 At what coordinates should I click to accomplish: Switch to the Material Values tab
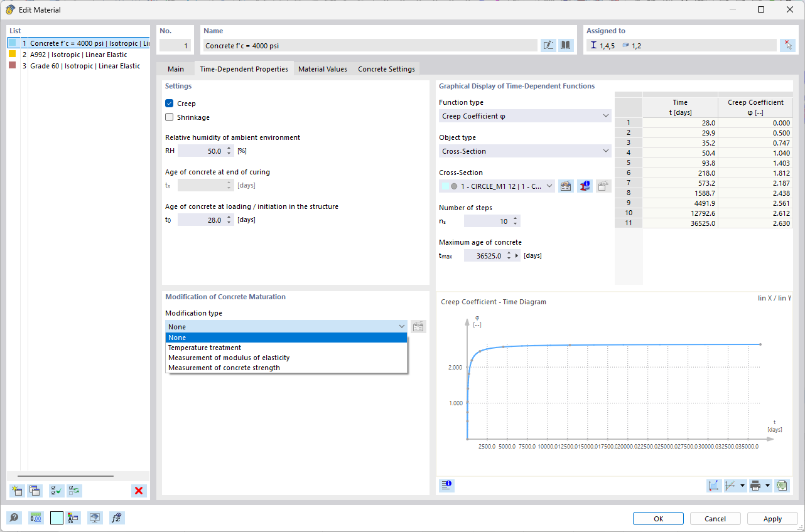322,69
